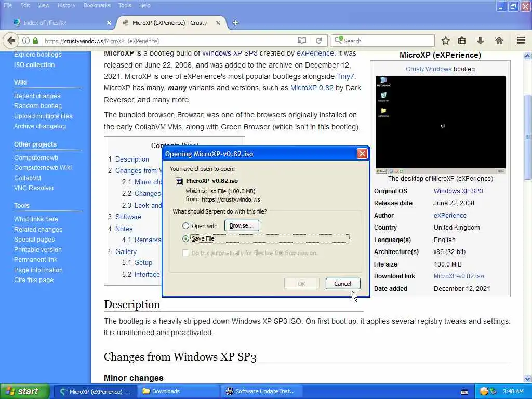Click page scrollbar down arrow

click(x=528, y=379)
